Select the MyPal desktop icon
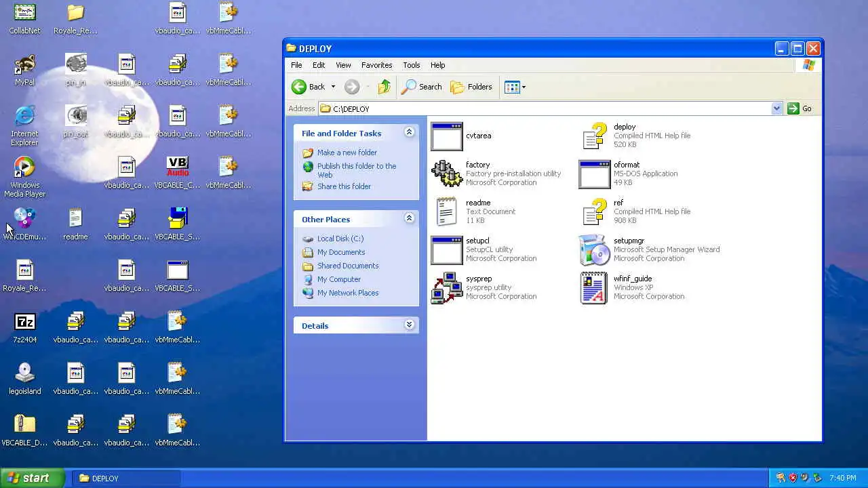 (24, 70)
